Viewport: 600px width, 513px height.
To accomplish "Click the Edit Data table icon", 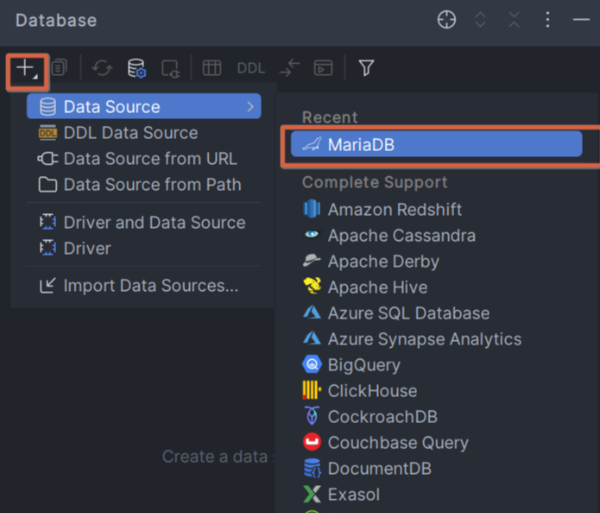I will click(212, 68).
